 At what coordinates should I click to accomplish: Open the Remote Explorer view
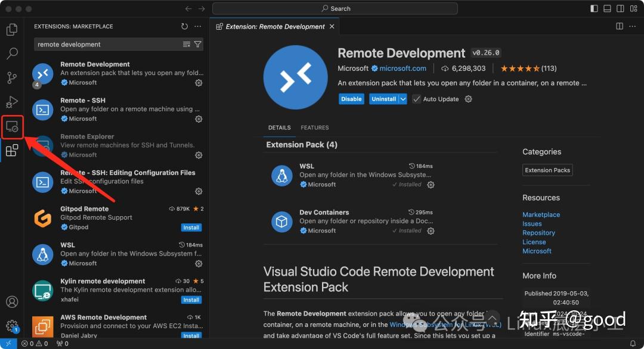[x=12, y=126]
